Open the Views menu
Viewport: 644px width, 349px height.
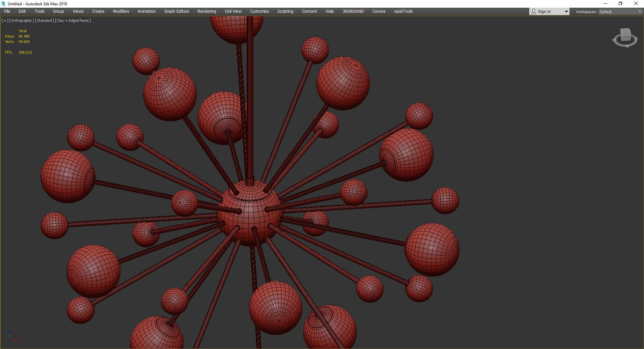(78, 11)
